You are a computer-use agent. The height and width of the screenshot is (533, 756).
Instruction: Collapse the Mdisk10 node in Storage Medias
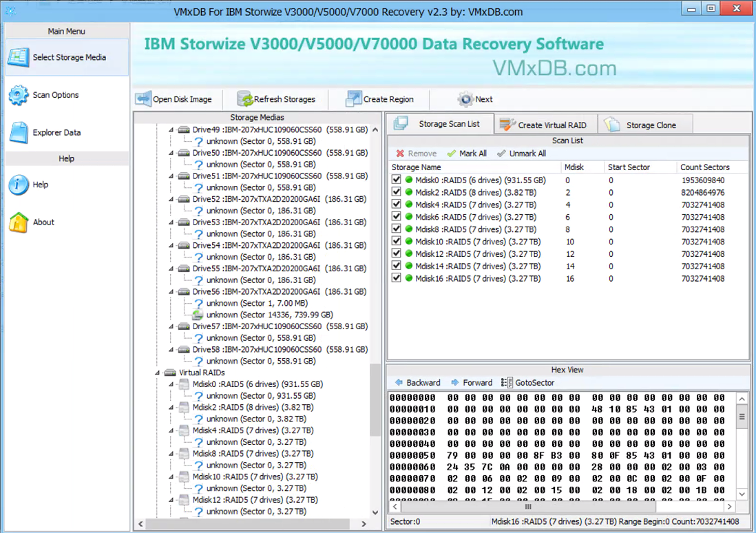tap(171, 477)
